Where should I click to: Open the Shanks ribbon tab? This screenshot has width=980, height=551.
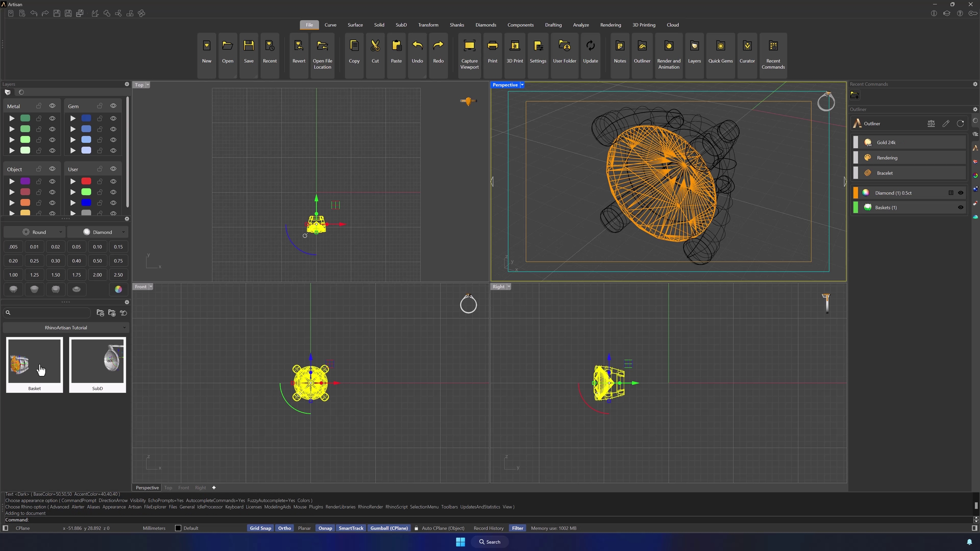[x=456, y=25]
